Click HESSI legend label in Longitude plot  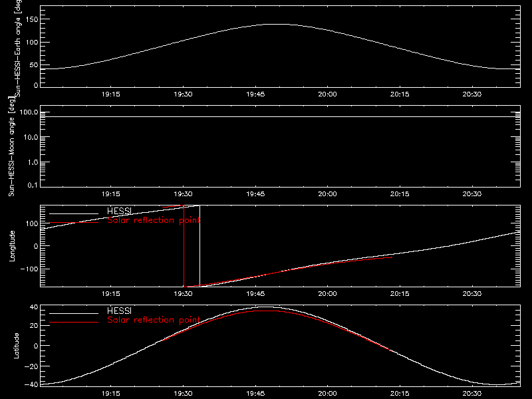(x=119, y=211)
